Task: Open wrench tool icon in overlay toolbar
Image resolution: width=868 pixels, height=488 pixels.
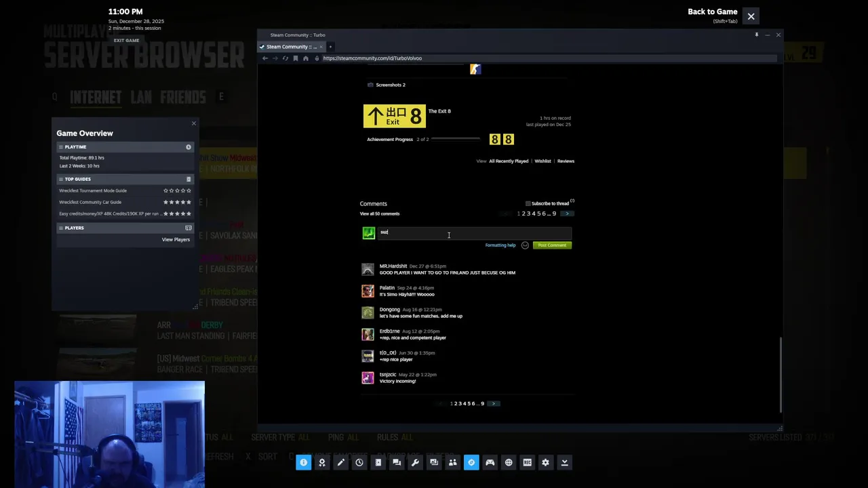Action: (415, 462)
